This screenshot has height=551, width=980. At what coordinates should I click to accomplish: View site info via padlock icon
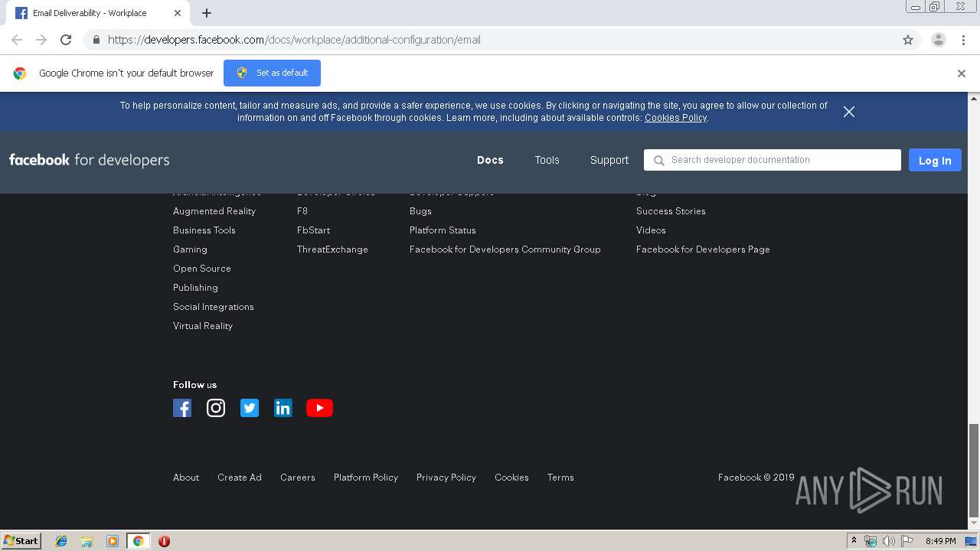[96, 40]
